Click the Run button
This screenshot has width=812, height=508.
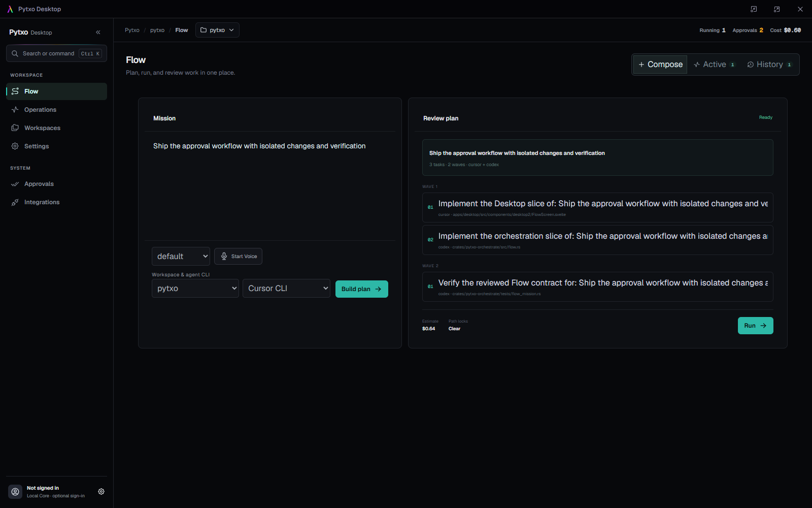[x=756, y=326]
